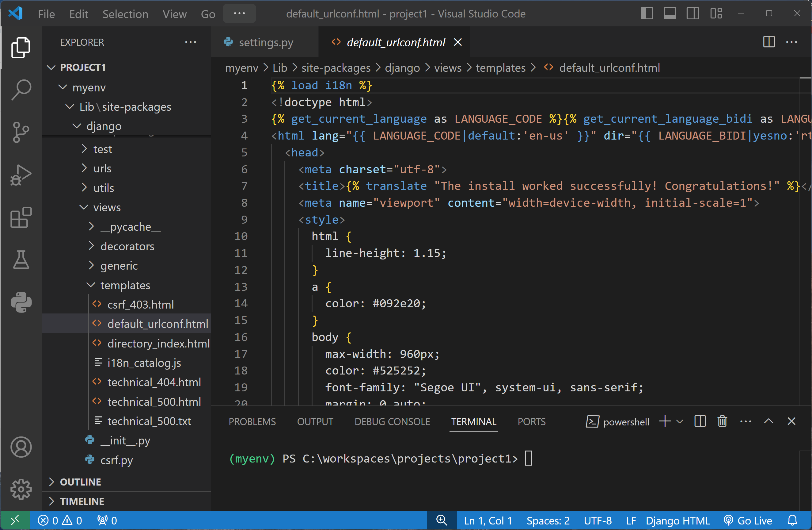Expand the OUTLINE section
Image resolution: width=812 pixels, height=530 pixels.
pyautogui.click(x=81, y=482)
